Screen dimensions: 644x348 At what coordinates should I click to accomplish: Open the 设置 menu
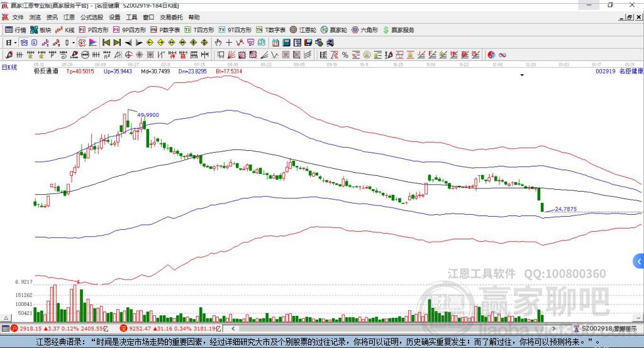point(114,17)
